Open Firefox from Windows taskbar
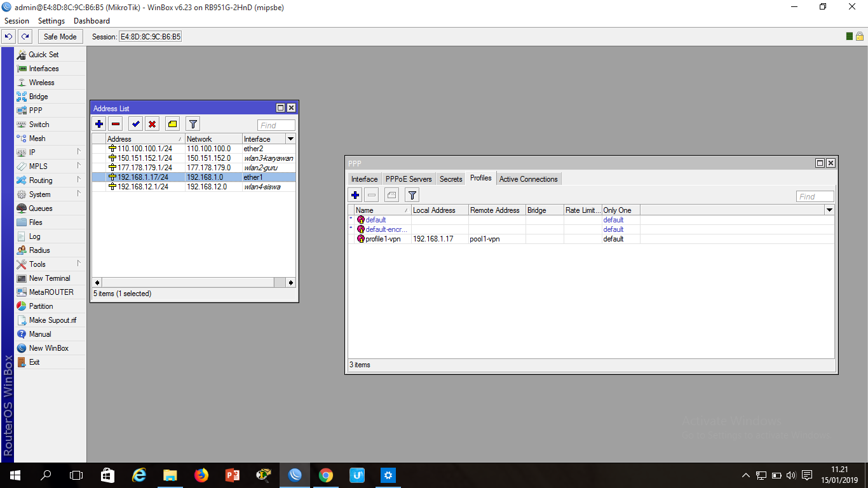 pyautogui.click(x=201, y=475)
